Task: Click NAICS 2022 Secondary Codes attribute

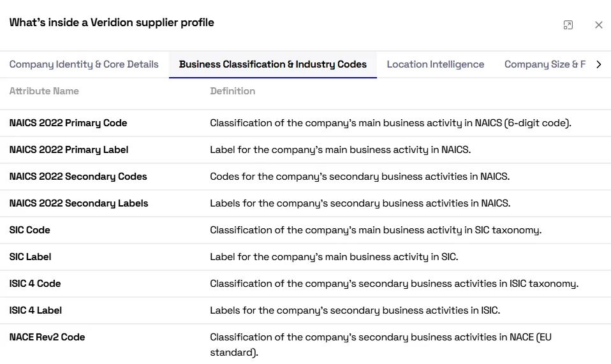Action: point(78,177)
